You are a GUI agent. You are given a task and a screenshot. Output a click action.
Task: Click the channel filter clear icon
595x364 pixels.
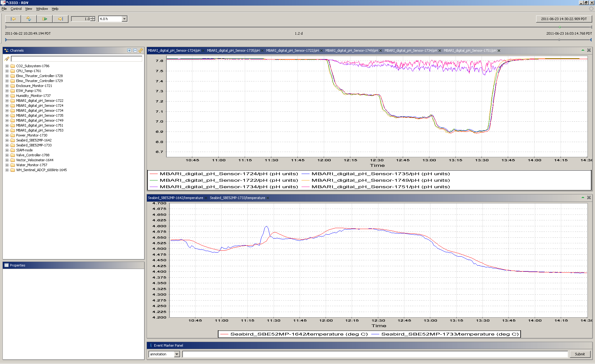coord(7,59)
